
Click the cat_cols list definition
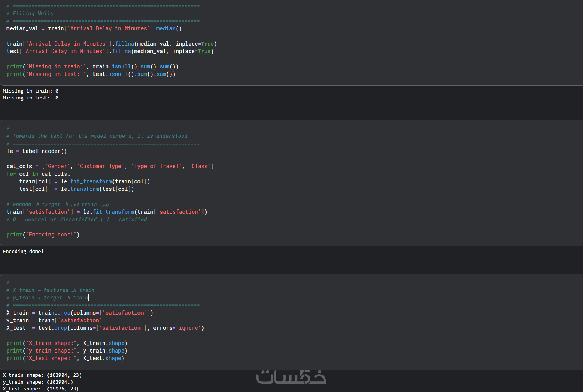coord(110,167)
